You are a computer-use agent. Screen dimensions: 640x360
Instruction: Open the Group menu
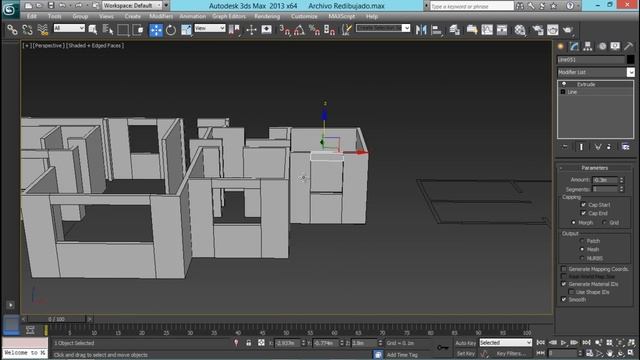[x=80, y=16]
